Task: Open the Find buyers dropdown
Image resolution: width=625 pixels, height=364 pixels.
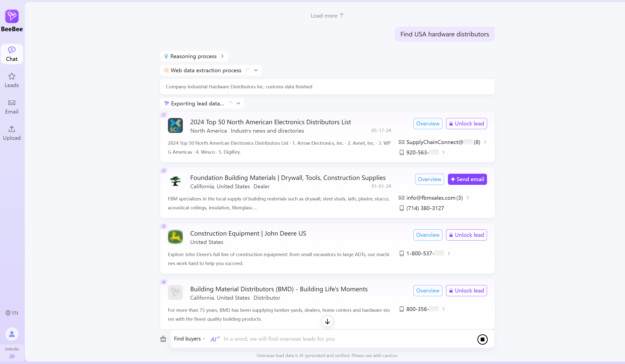Action: (x=189, y=339)
